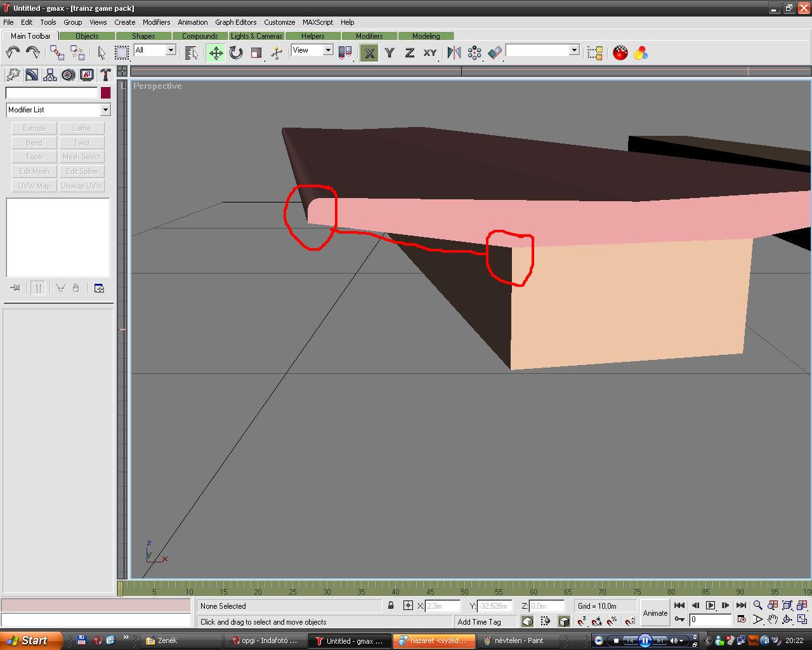Click the Align tool icon
This screenshot has width=812, height=650.
pyautogui.click(x=495, y=53)
